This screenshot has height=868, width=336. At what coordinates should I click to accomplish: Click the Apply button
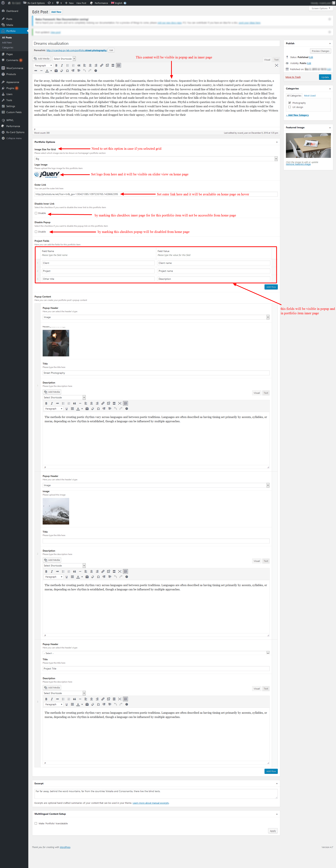tap(273, 831)
